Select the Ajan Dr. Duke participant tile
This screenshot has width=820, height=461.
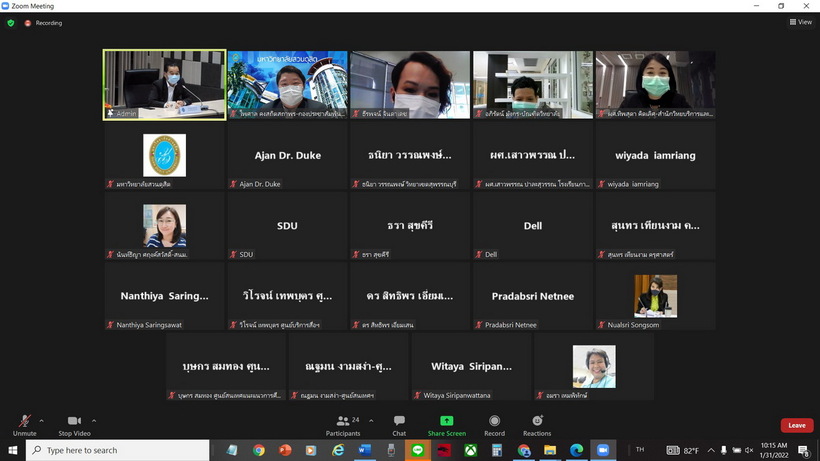click(x=287, y=155)
